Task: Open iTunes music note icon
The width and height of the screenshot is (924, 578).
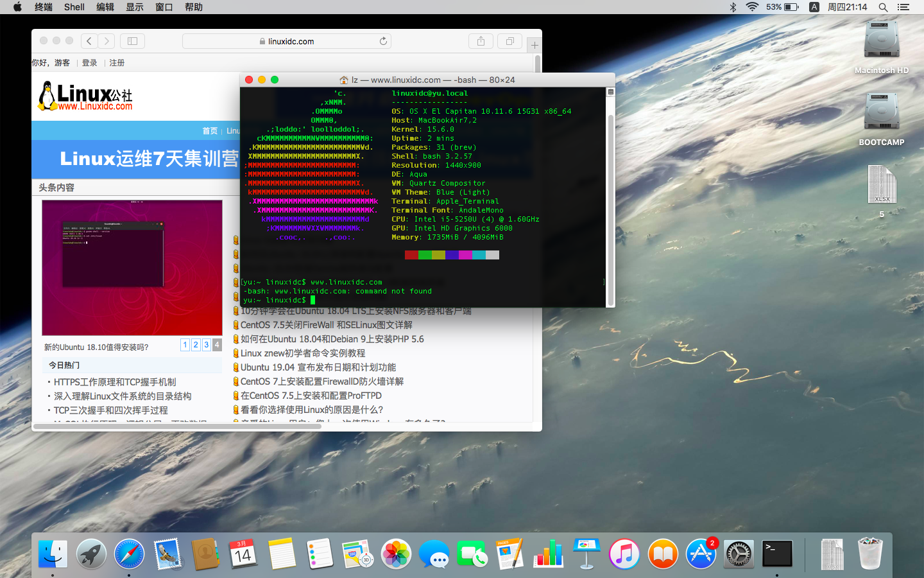Action: 624,554
